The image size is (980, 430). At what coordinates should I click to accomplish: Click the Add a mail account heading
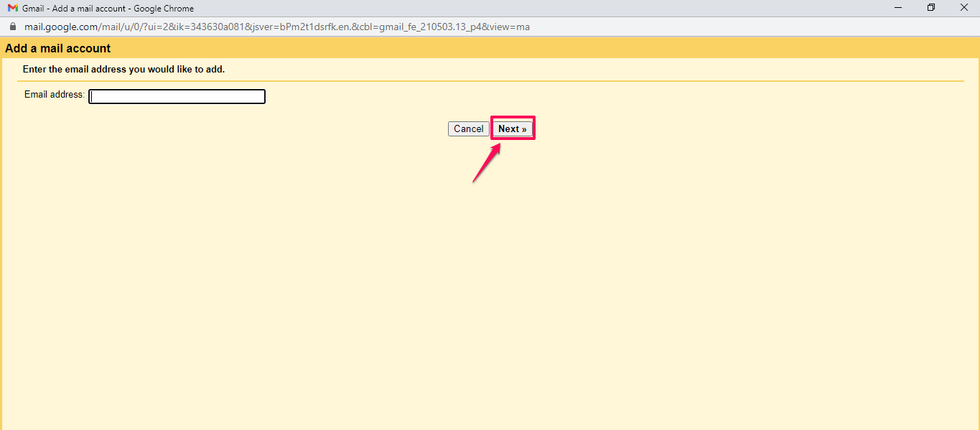click(56, 47)
